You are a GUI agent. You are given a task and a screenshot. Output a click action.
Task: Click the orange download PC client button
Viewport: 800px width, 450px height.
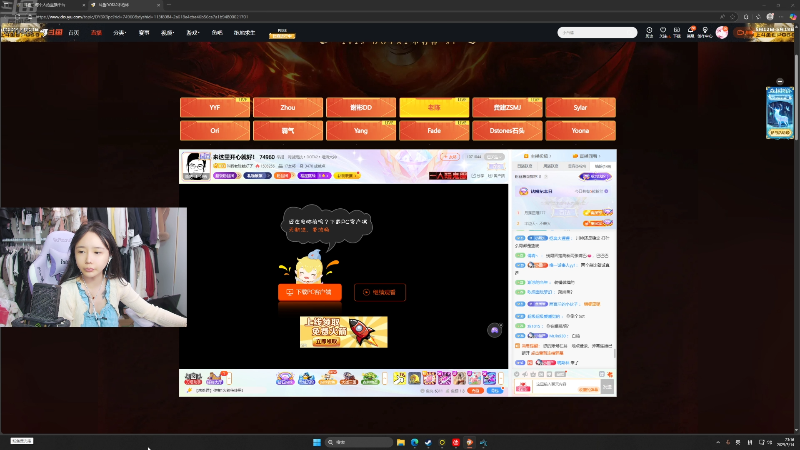310,292
